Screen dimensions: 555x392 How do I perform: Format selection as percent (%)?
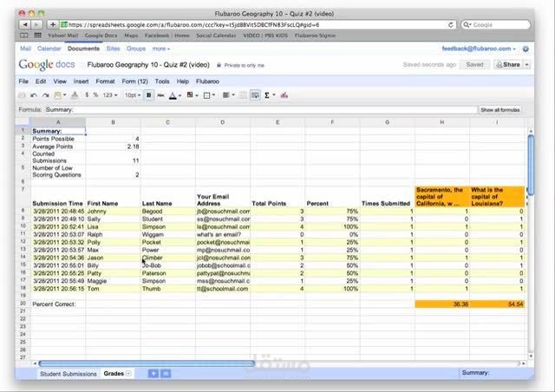point(95,95)
